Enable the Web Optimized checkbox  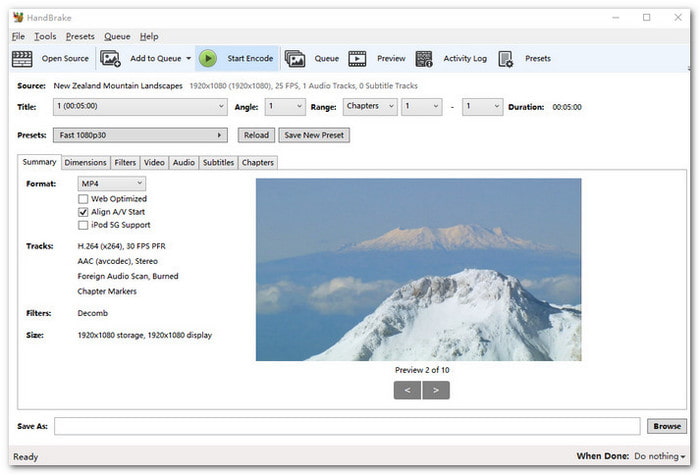83,199
